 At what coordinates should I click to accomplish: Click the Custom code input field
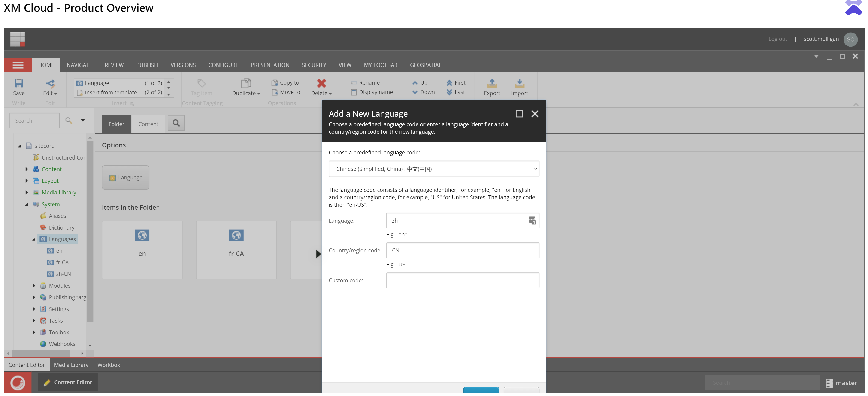click(462, 280)
